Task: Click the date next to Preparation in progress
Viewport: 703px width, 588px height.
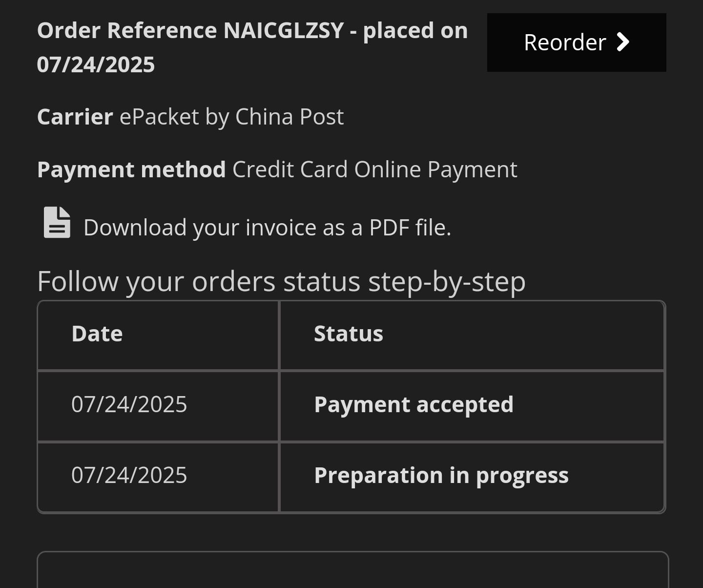Action: [129, 475]
